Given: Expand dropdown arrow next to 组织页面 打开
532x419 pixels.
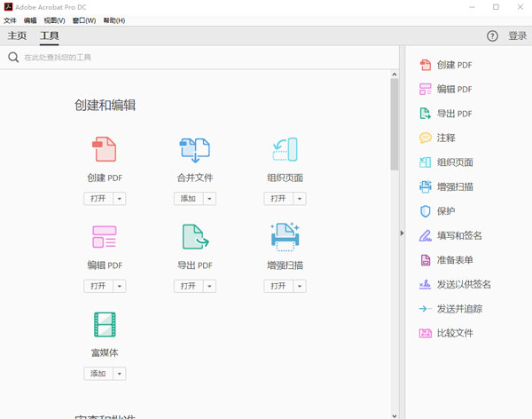Looking at the screenshot, I should tap(300, 199).
